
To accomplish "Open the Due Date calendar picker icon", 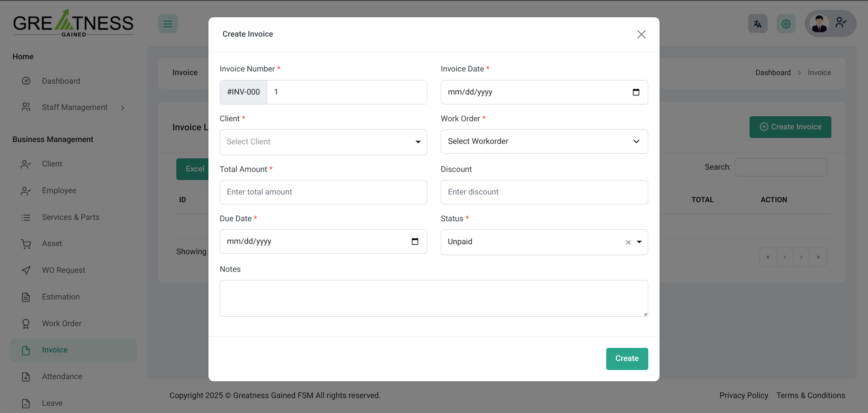I will tap(415, 242).
